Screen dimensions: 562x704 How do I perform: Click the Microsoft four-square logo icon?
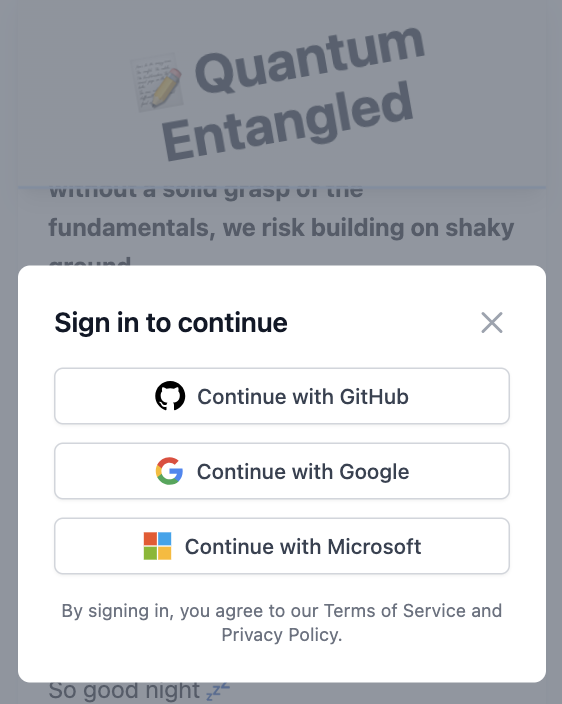coord(157,546)
